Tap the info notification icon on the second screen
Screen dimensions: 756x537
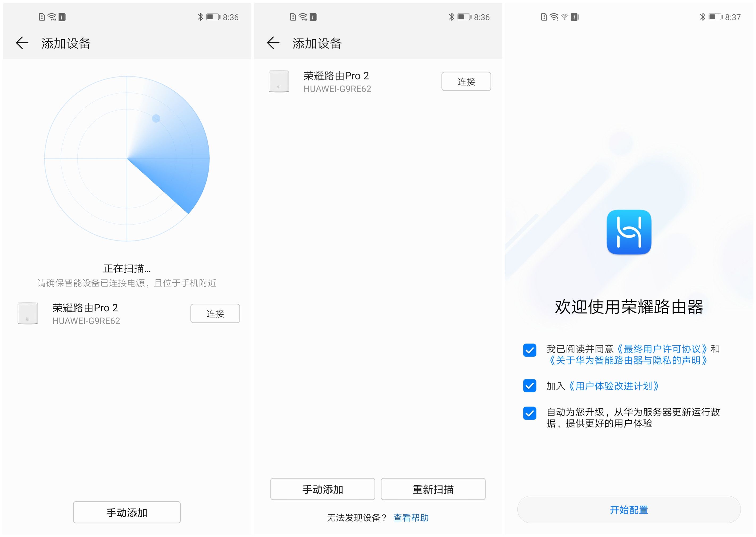(313, 17)
